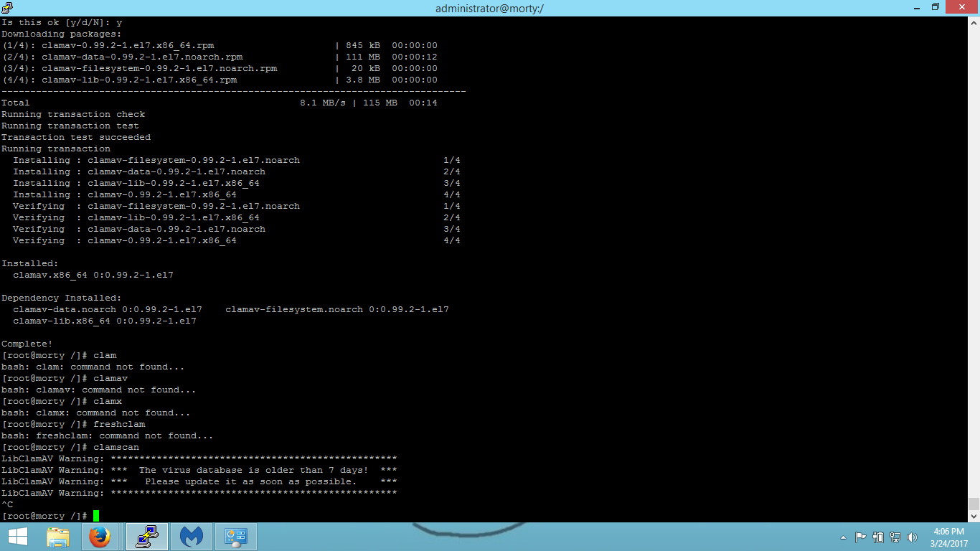The height and width of the screenshot is (551, 980).
Task: Click the 'Complete!' line
Action: (x=27, y=344)
